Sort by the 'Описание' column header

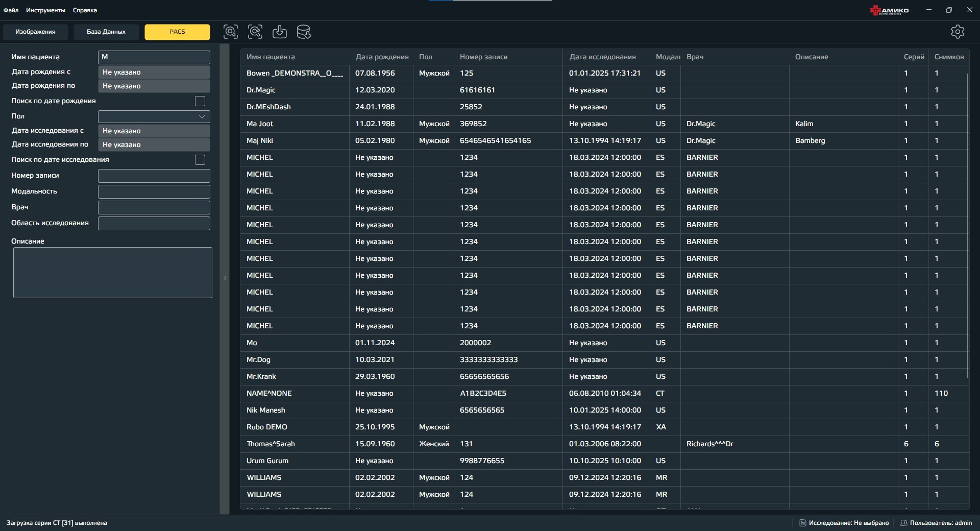844,57
